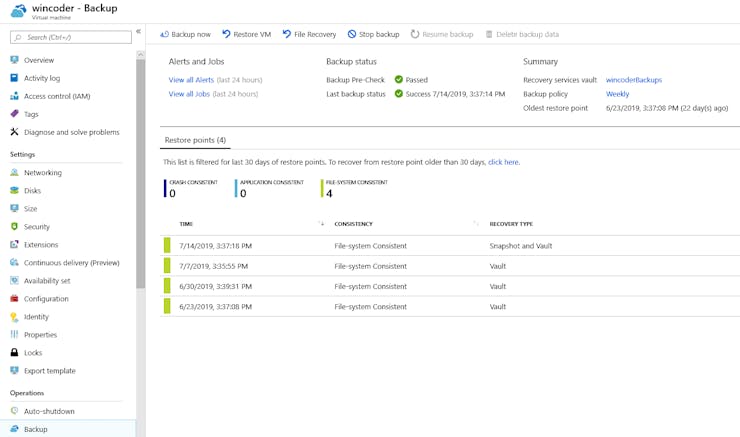The width and height of the screenshot is (740, 437).
Task: Click the Stop backup icon
Action: pos(352,34)
